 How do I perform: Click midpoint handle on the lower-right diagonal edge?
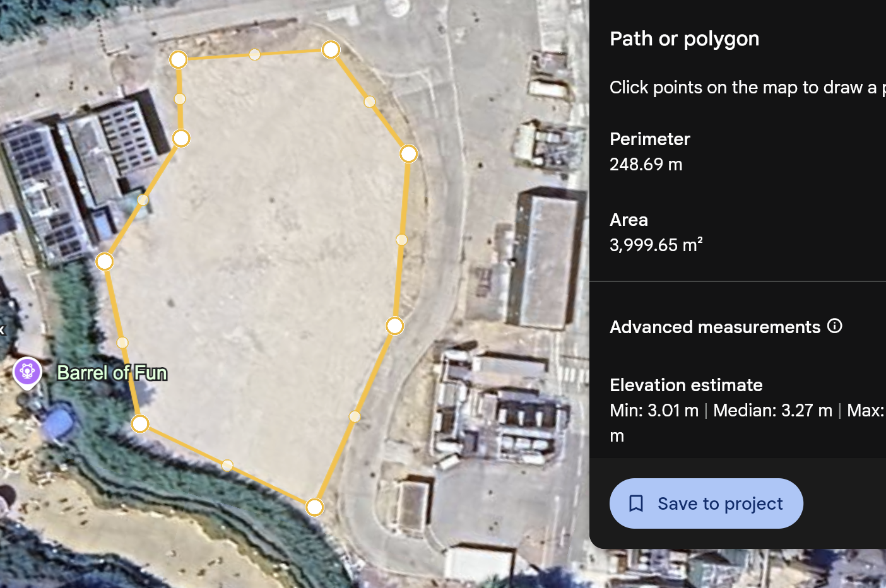355,416
